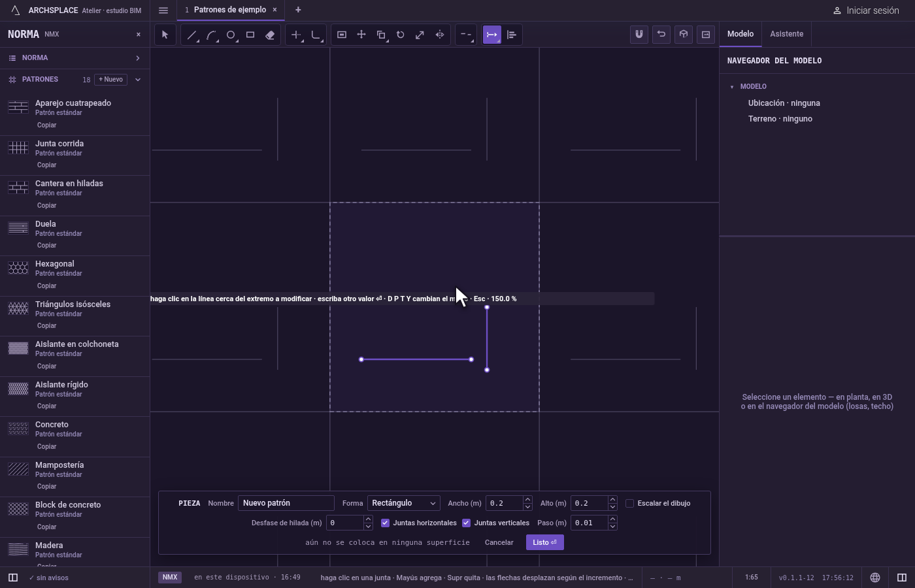Image resolution: width=915 pixels, height=588 pixels.
Task: Click the Cancelar button
Action: point(499,542)
